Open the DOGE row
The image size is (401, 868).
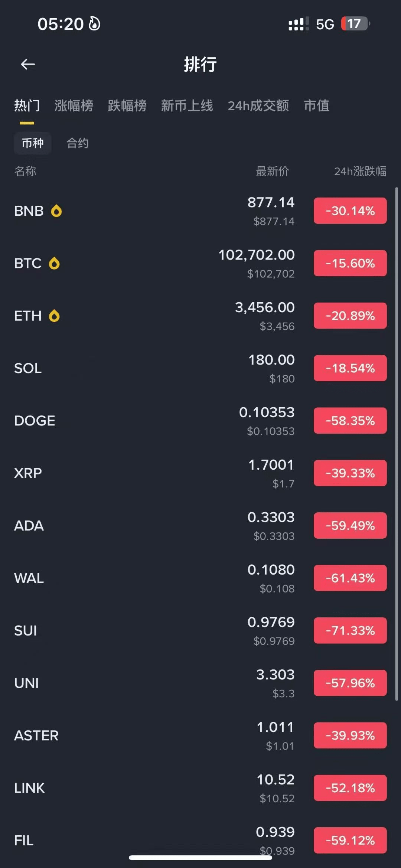(x=149, y=421)
